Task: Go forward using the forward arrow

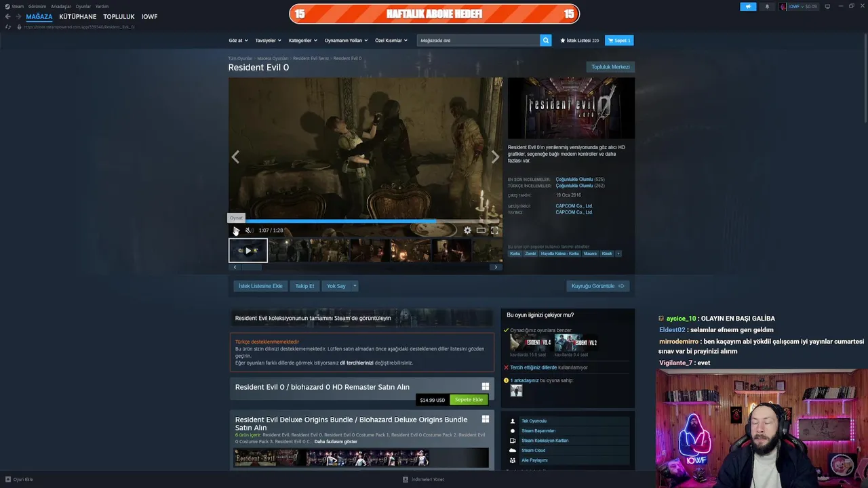Action: (18, 16)
